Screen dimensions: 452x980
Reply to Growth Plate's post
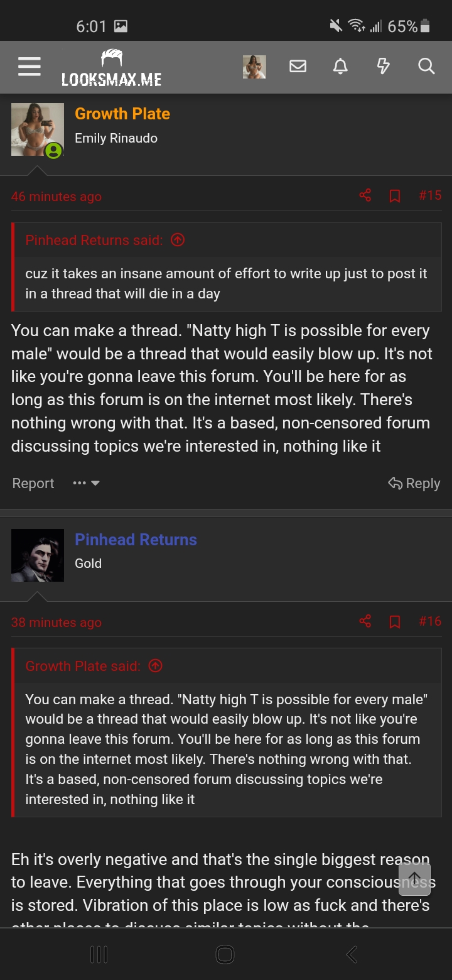414,483
